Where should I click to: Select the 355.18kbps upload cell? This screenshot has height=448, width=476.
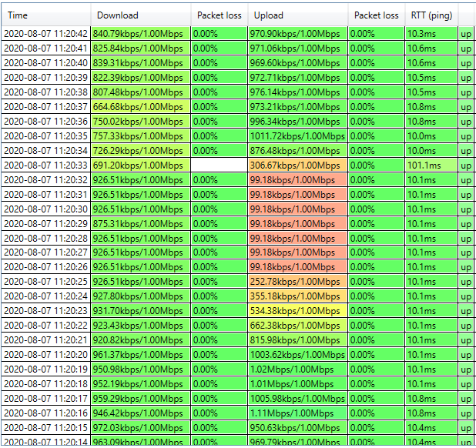pyautogui.click(x=297, y=296)
